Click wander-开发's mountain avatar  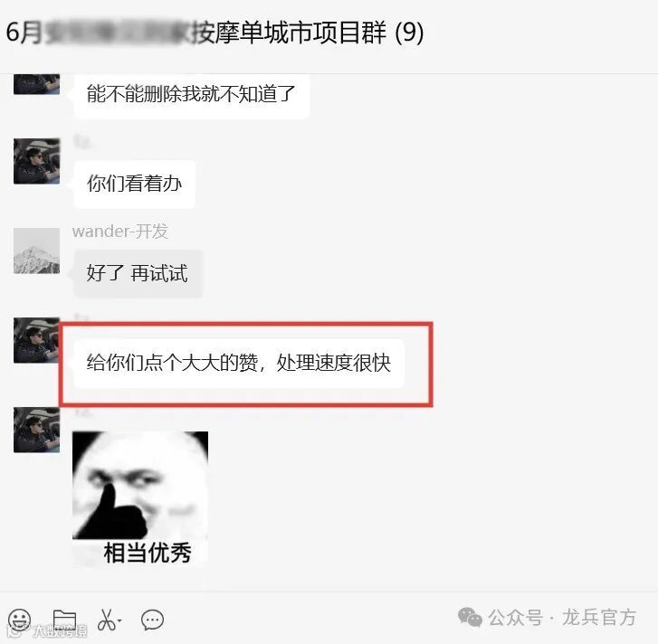point(36,251)
